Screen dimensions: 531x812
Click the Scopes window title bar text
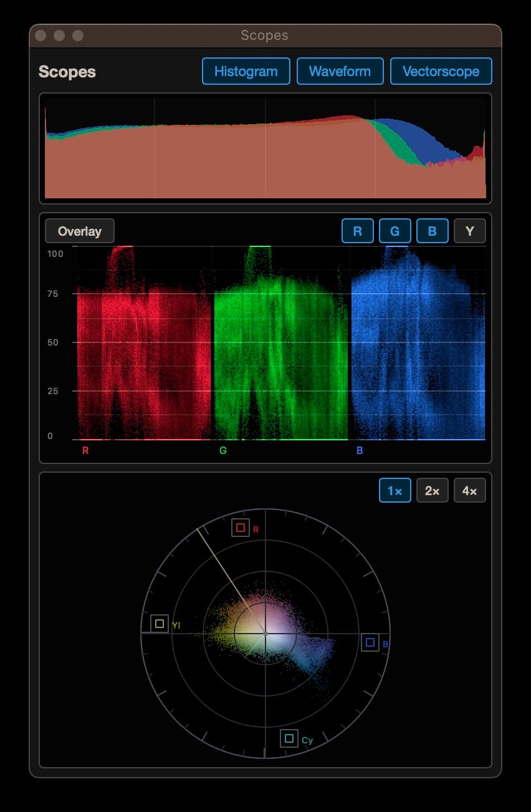click(x=265, y=36)
